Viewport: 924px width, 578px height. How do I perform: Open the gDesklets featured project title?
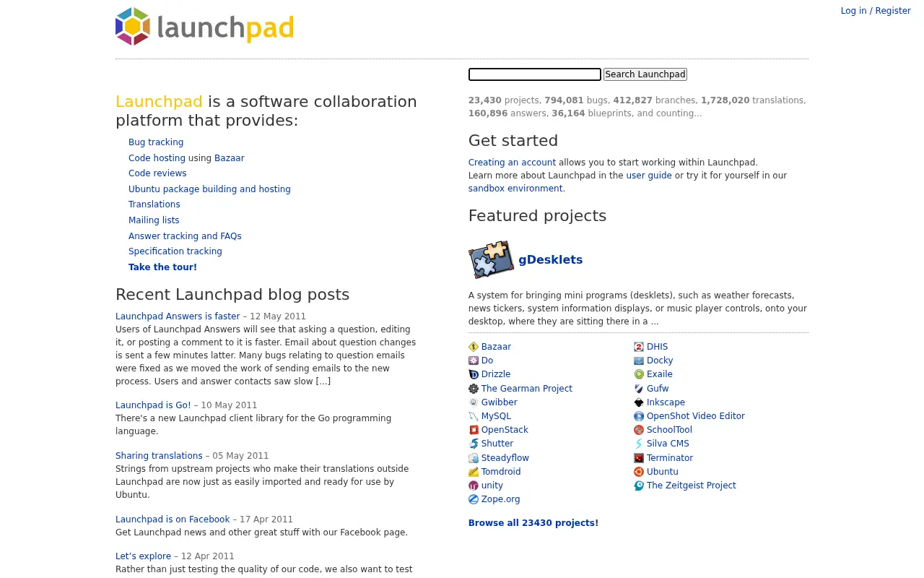click(x=550, y=260)
